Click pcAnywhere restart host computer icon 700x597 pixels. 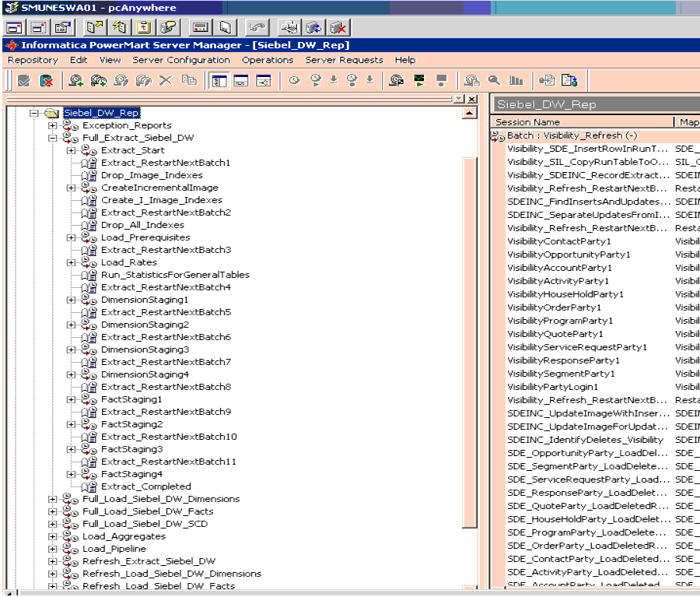click(x=314, y=28)
